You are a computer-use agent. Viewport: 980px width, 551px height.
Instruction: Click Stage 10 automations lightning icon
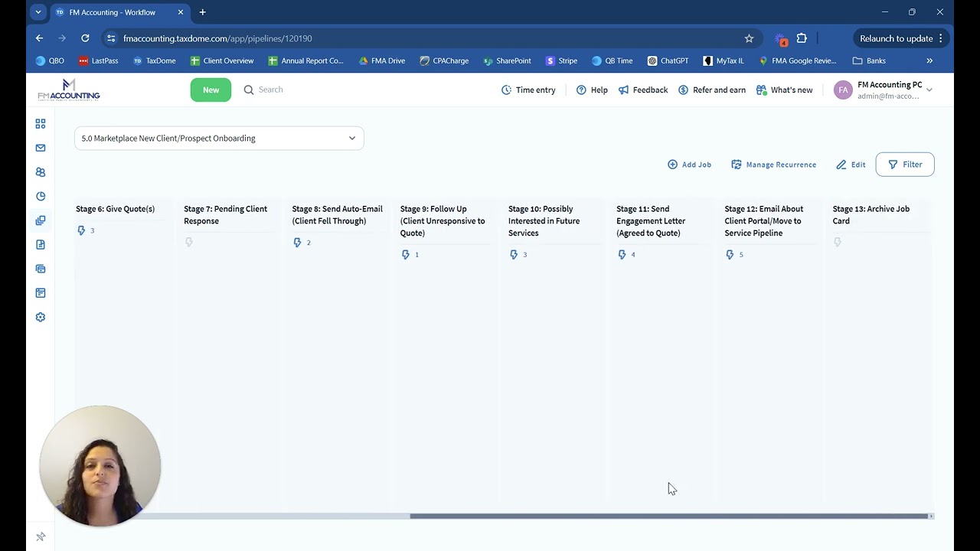[514, 255]
